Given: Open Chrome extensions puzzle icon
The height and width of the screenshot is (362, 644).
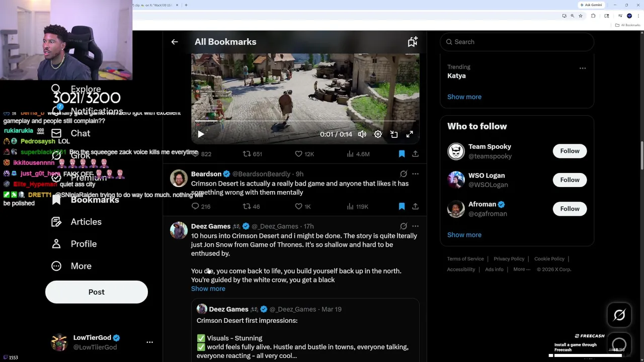Looking at the screenshot, I should coord(593,16).
